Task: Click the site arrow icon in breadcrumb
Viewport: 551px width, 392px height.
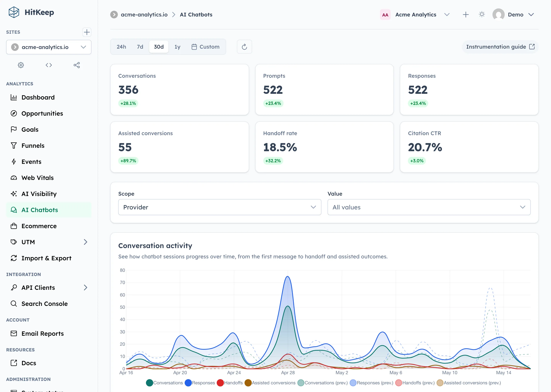Action: (114, 15)
